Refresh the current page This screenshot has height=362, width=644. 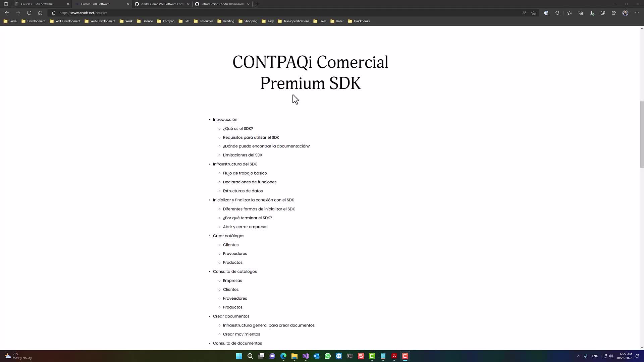click(x=29, y=13)
